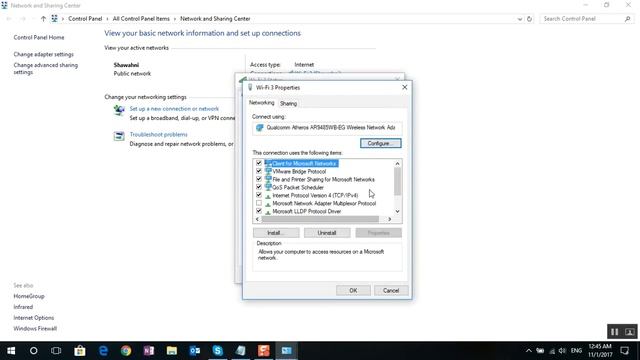Viewport: 640px width, 360px height.
Task: Open Cortana search circle on taskbar
Action: click(x=33, y=351)
